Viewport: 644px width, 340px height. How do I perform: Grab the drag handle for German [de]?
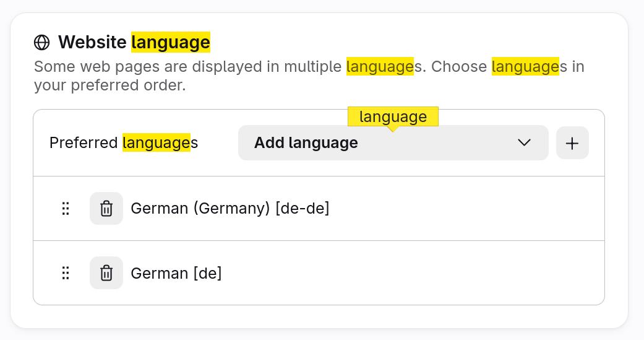(66, 273)
